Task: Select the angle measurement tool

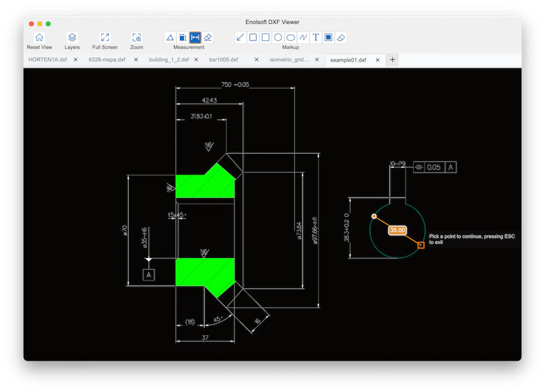Action: tap(170, 37)
